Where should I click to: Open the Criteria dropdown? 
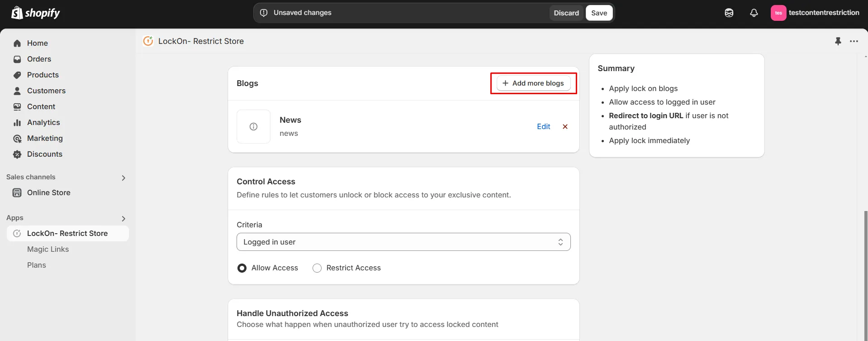tap(403, 242)
